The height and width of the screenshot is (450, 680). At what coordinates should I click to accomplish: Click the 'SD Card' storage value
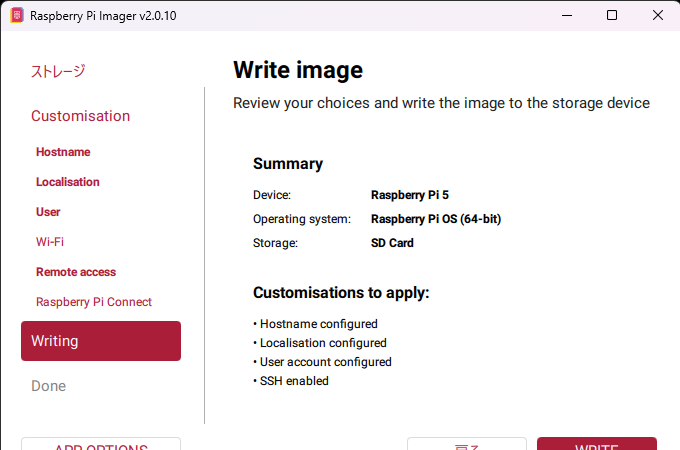(392, 243)
